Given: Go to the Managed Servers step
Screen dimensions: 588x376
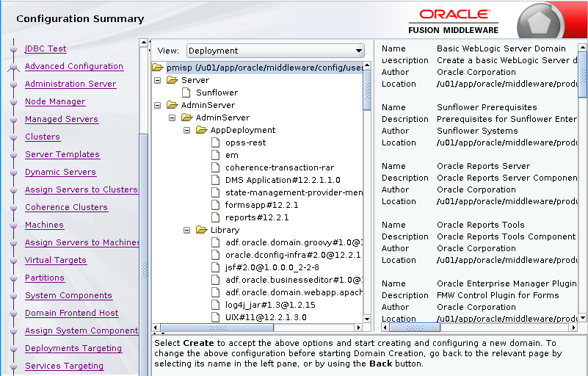Looking at the screenshot, I should 61,119.
